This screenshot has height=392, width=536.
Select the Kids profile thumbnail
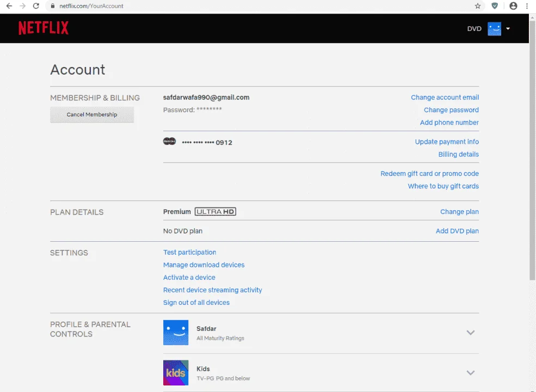(176, 373)
